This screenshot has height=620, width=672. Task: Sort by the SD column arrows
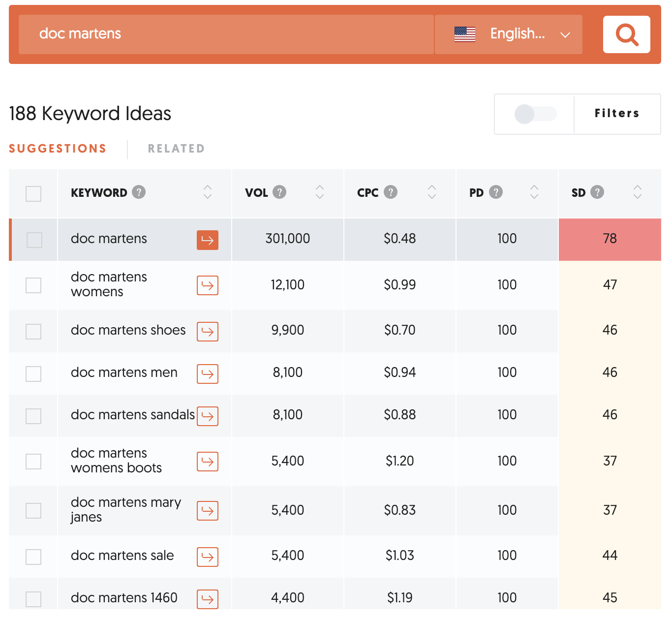[638, 192]
